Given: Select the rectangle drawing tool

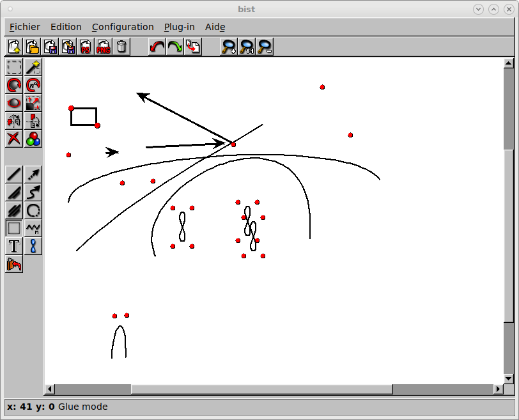Looking at the screenshot, I should coord(14,228).
